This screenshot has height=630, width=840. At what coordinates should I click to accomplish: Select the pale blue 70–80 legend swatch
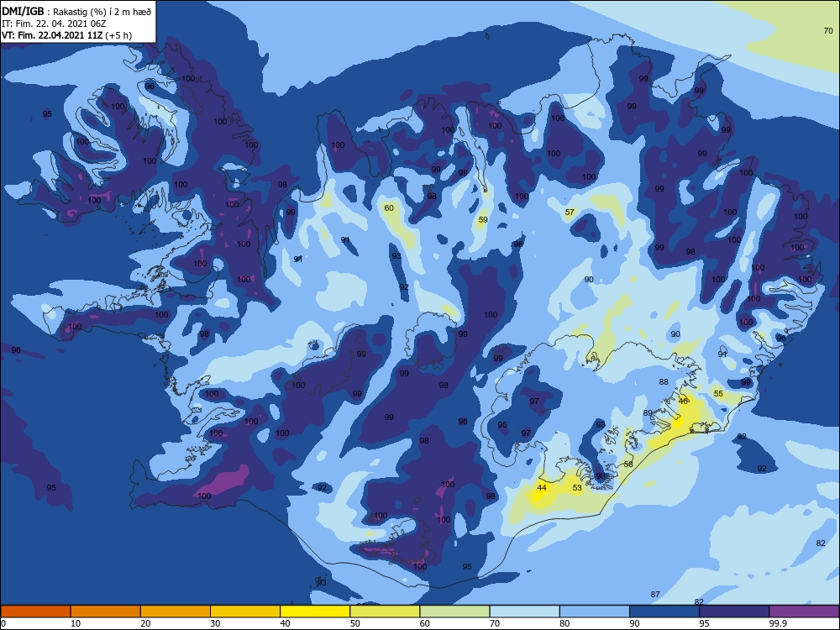[525, 612]
